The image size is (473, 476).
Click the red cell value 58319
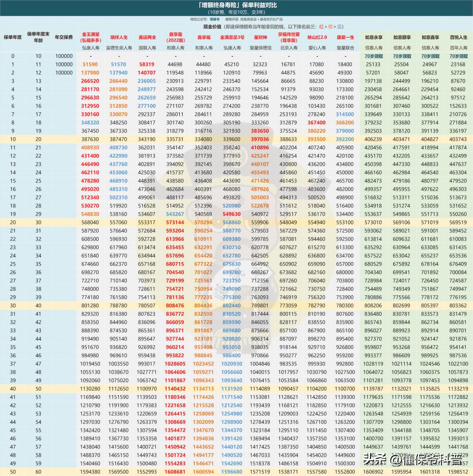click(147, 64)
